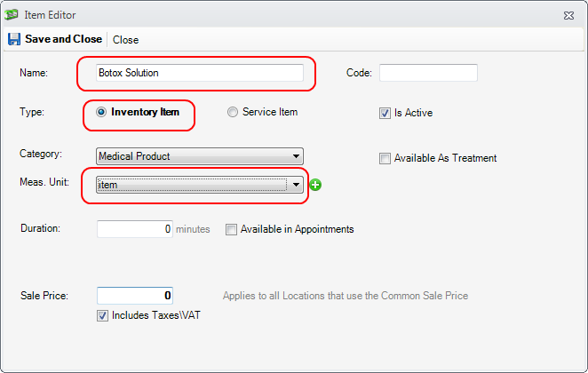
Task: Select the Inventory Item radio button
Action: click(x=101, y=113)
